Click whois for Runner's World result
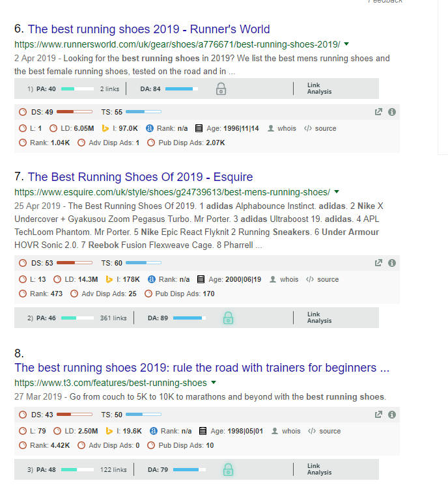The width and height of the screenshot is (448, 496). pyautogui.click(x=282, y=128)
